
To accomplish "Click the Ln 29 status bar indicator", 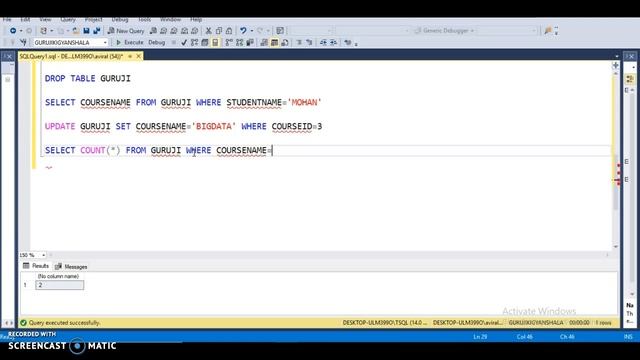I will [480, 337].
